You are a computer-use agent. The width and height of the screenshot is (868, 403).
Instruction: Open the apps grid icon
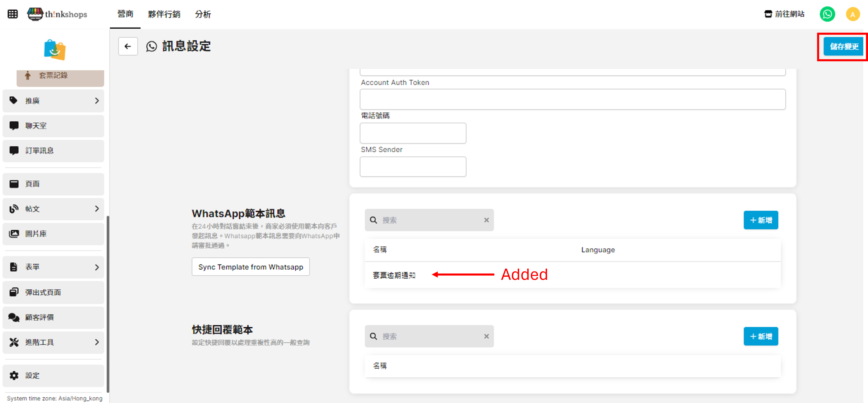click(12, 14)
